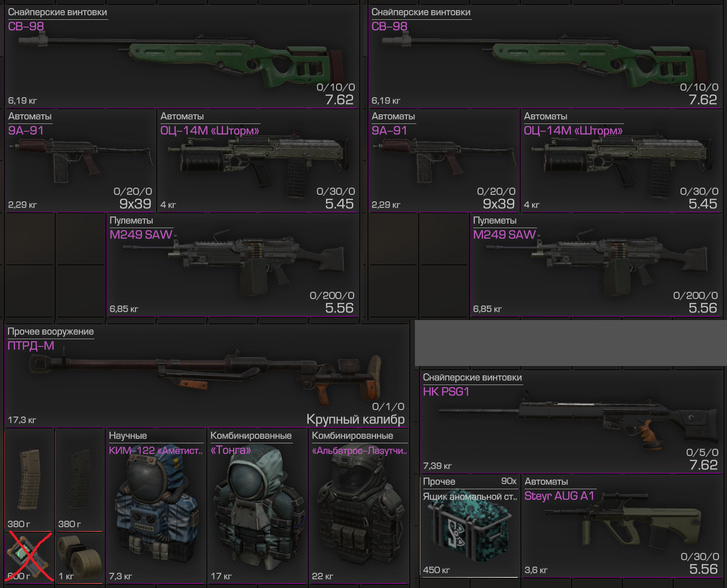Select the Steyr AUG A1 rifle
727x588 pixels.
point(621,526)
